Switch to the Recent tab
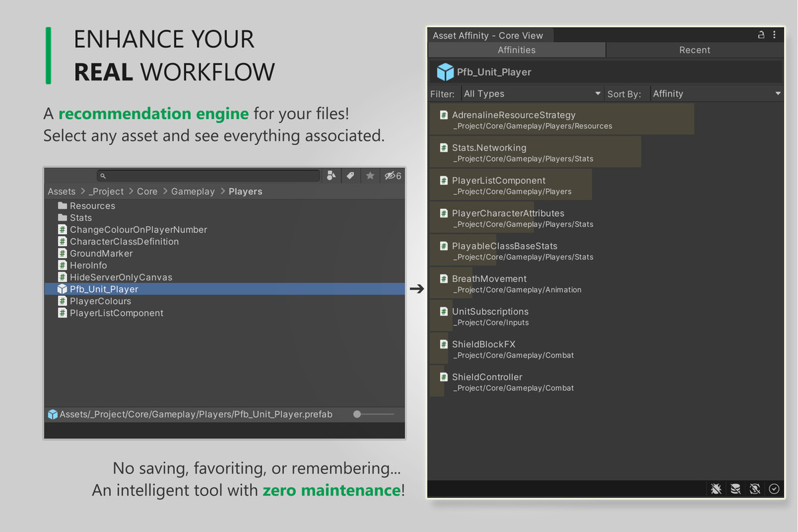Viewport: 798px width, 532px height. click(x=695, y=50)
